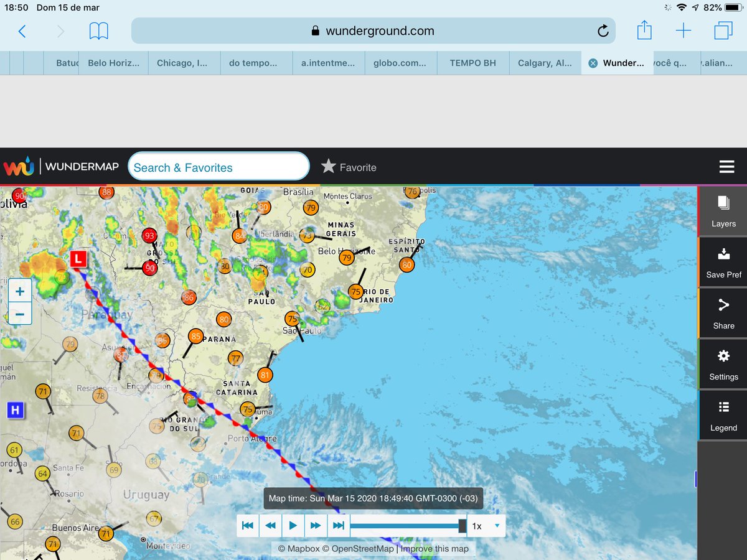Click the red L low-pressure marker
Viewport: 747px width, 560px height.
[x=78, y=258]
